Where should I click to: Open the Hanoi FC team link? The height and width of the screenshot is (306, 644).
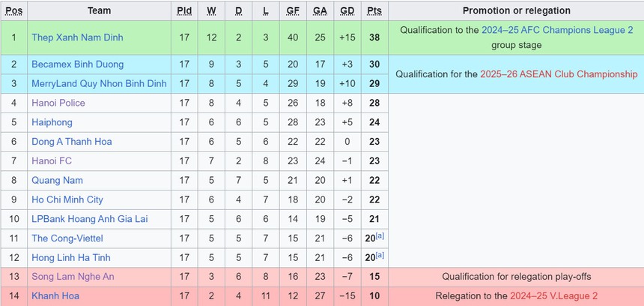click(x=52, y=160)
